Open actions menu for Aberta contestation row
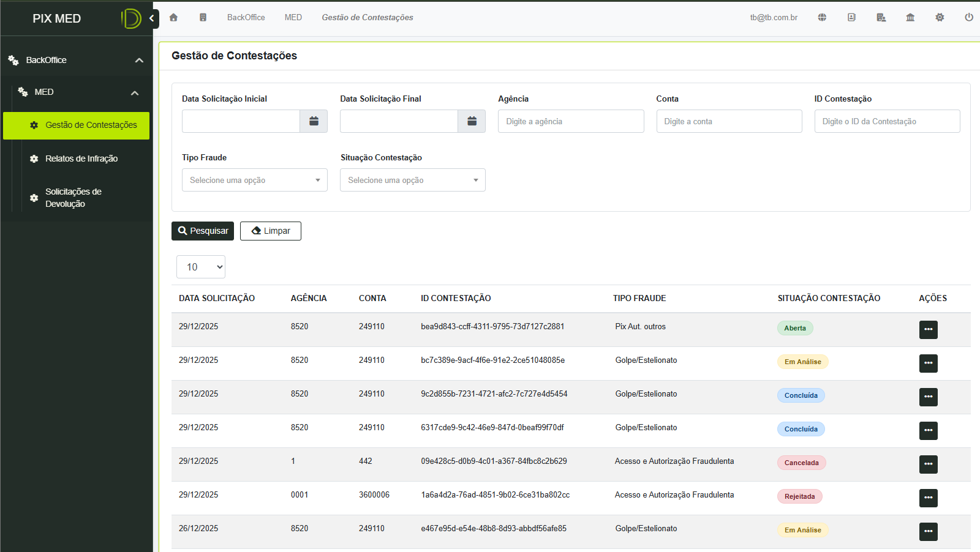 point(928,329)
